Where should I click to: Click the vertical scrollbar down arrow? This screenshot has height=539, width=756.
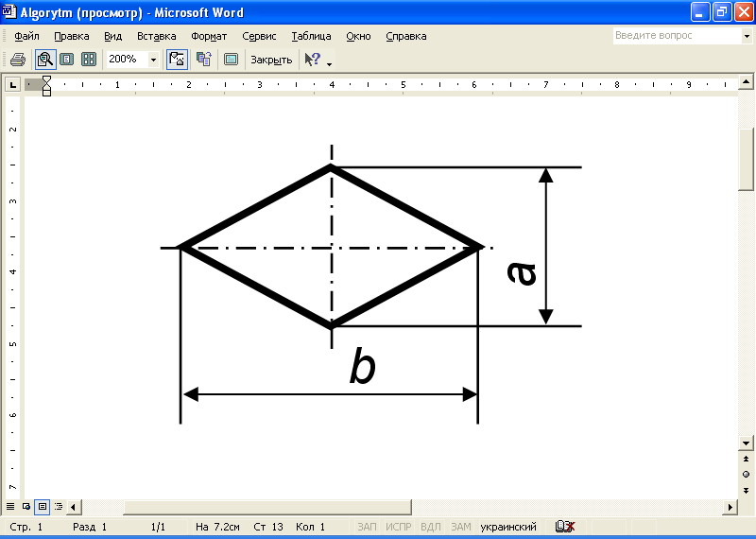(x=746, y=443)
